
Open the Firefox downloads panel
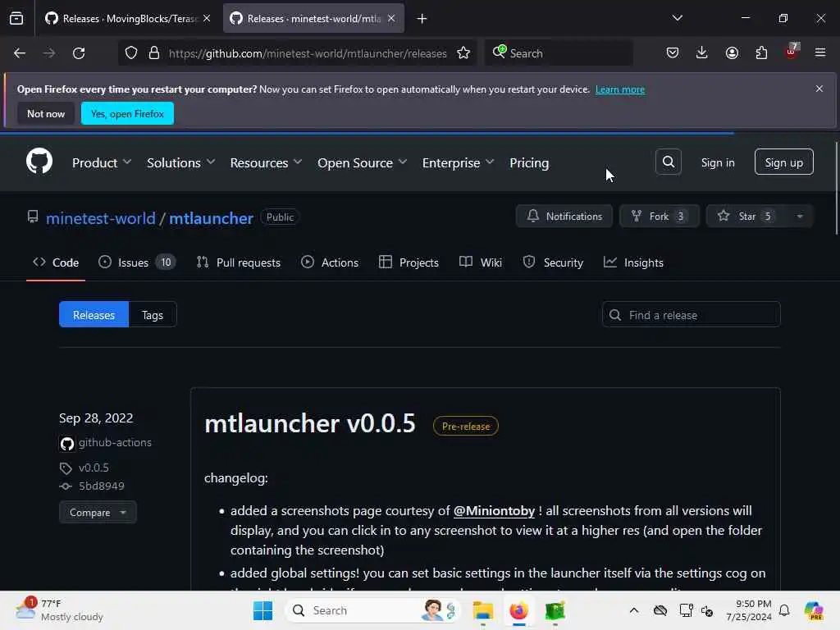(702, 52)
